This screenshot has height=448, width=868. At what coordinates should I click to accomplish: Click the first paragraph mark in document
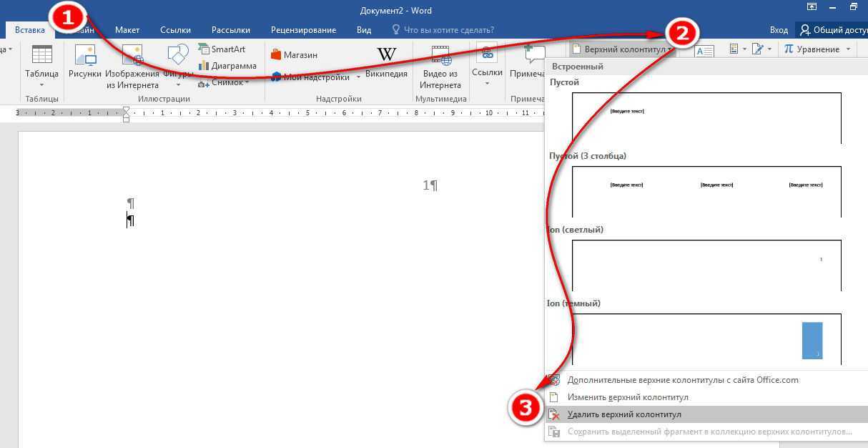pyautogui.click(x=130, y=203)
